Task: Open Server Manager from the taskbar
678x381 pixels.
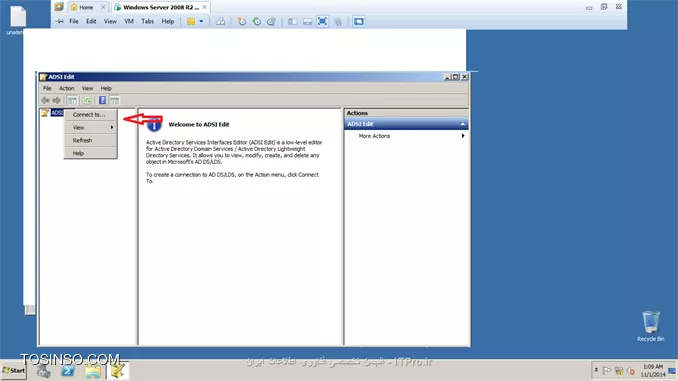Action: (44, 371)
